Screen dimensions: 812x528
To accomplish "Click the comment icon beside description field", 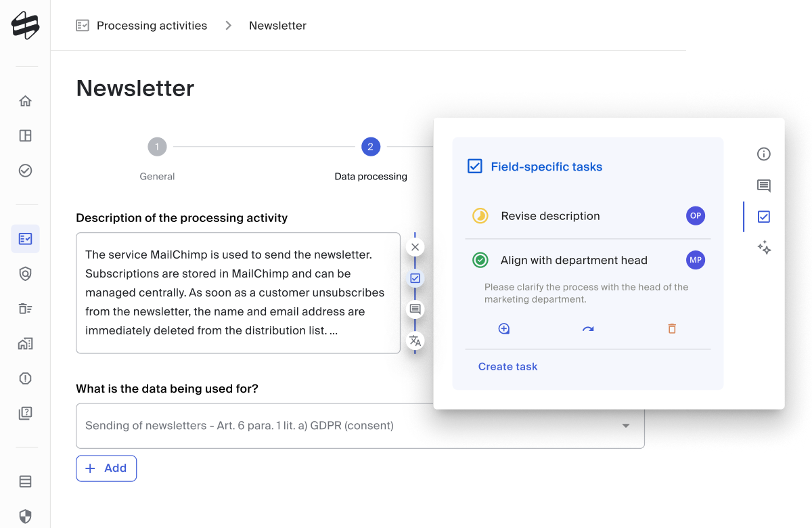I will click(415, 309).
